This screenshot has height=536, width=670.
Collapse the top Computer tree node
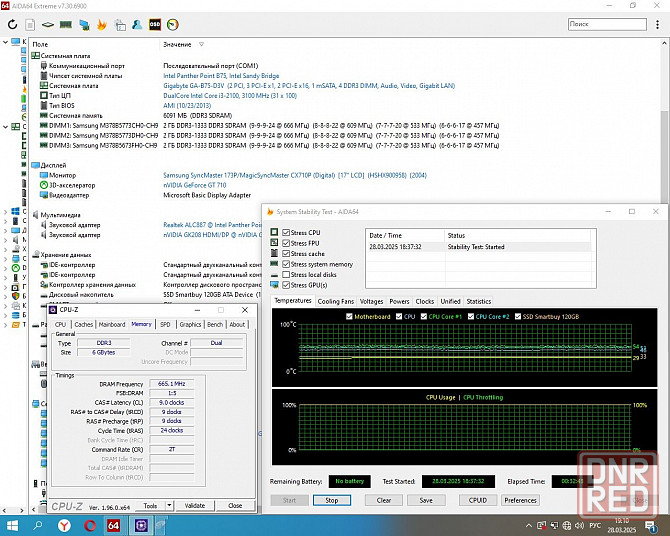[x=5, y=42]
